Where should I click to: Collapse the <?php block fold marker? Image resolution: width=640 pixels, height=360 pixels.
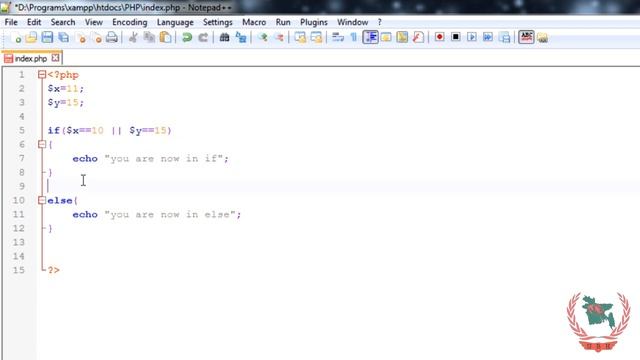pyautogui.click(x=42, y=75)
